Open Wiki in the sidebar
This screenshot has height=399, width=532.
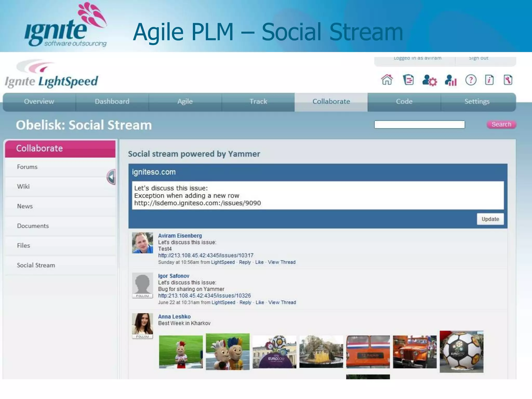[x=60, y=187]
